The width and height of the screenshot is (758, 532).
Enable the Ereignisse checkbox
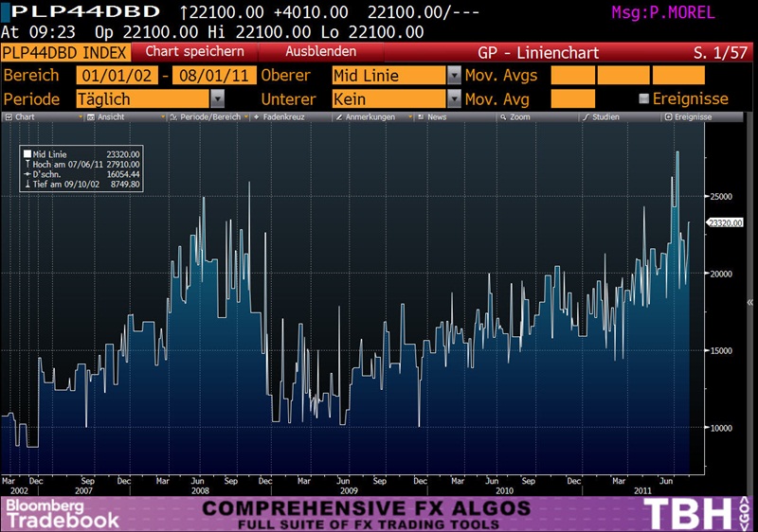pos(644,98)
